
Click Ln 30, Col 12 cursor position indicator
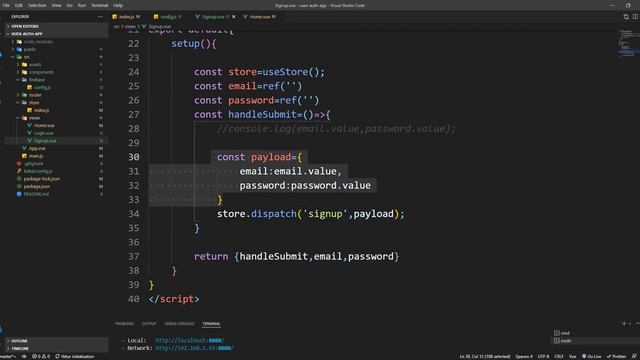tap(484, 356)
